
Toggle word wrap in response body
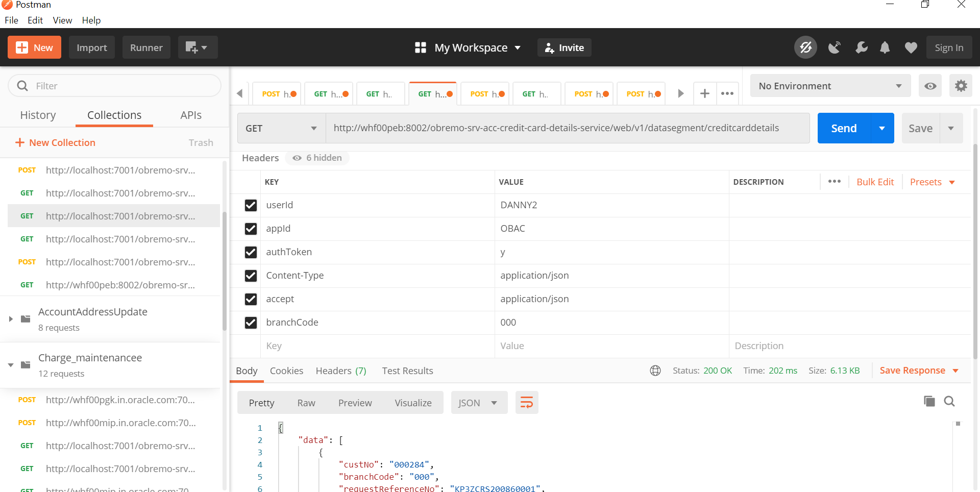tap(527, 403)
